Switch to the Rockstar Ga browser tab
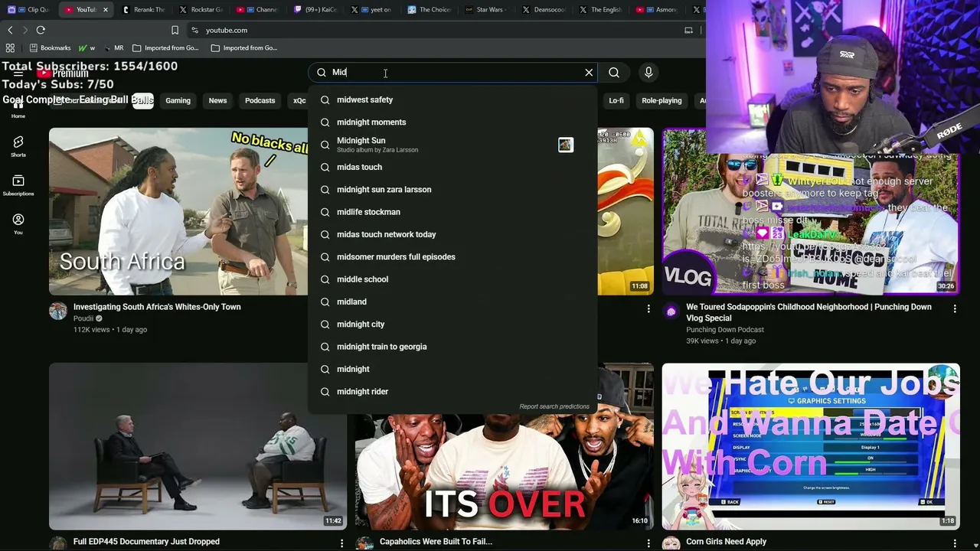 tap(201, 9)
